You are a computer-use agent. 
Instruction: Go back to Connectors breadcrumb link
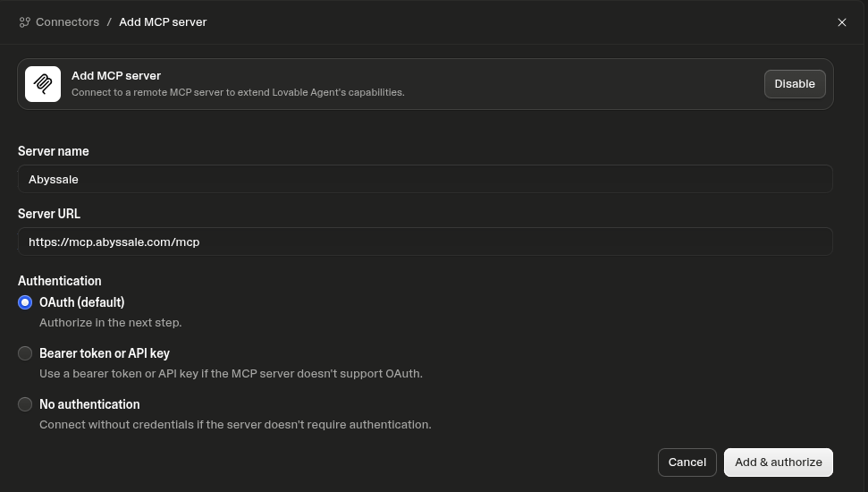67,22
